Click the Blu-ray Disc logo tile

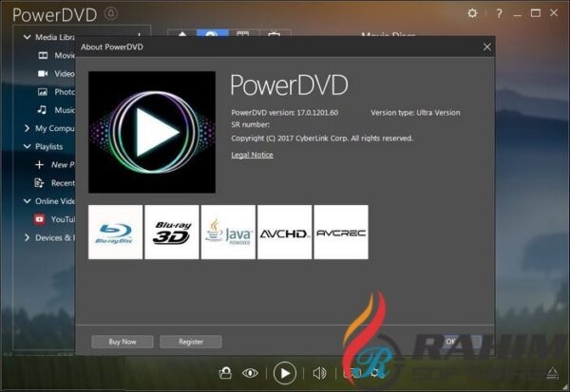point(115,232)
